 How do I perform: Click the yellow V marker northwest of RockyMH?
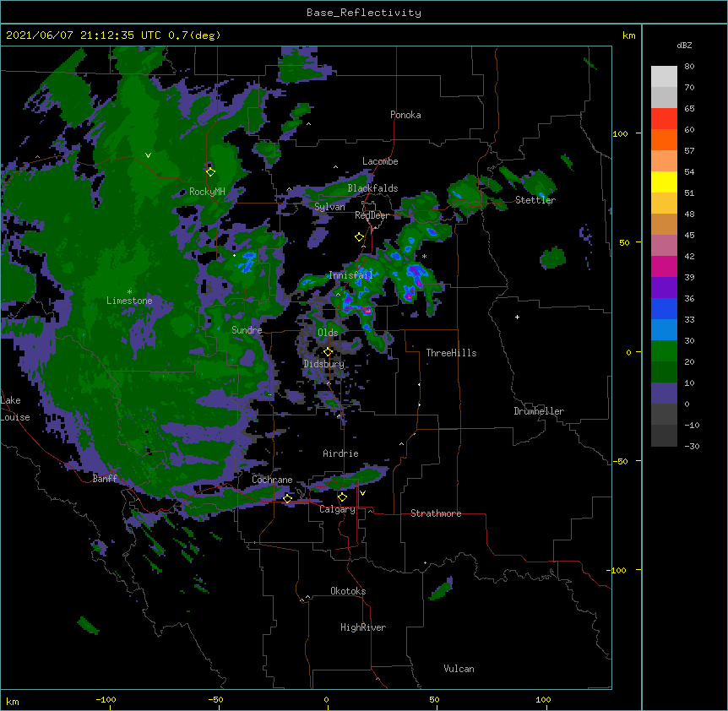pos(148,155)
